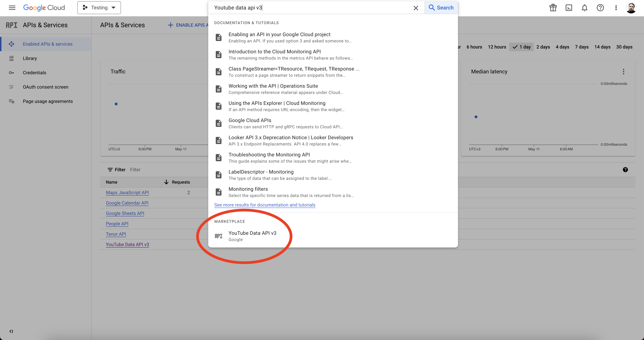Screen dimensions: 644x340
Task: Open Monitoring filters result
Action: [333, 192]
